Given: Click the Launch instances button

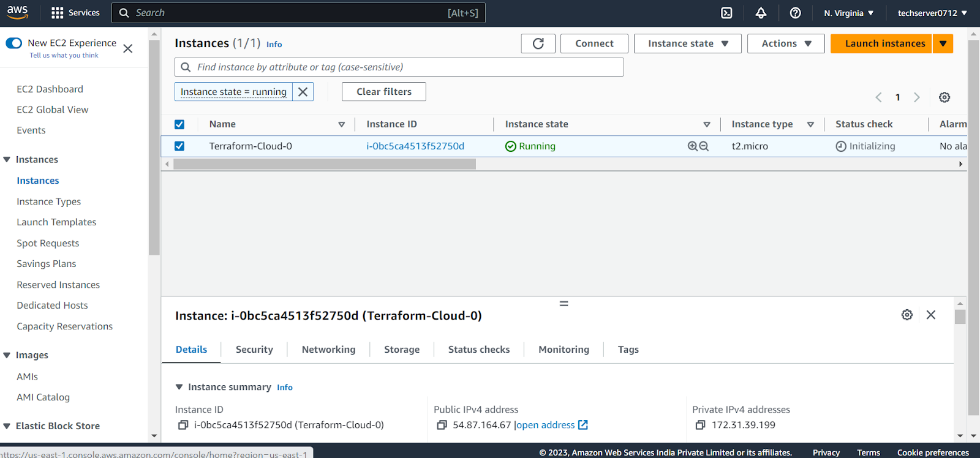Looking at the screenshot, I should click(x=881, y=43).
